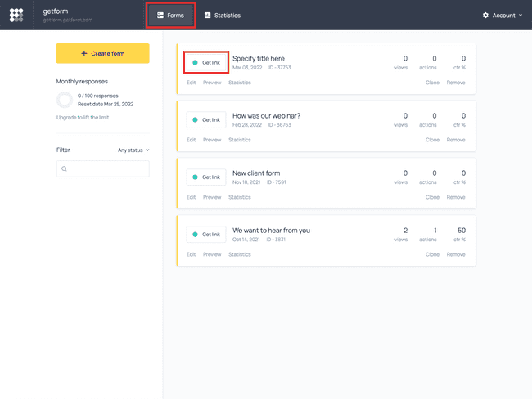Click Upgrade to lift the limit link

point(83,117)
